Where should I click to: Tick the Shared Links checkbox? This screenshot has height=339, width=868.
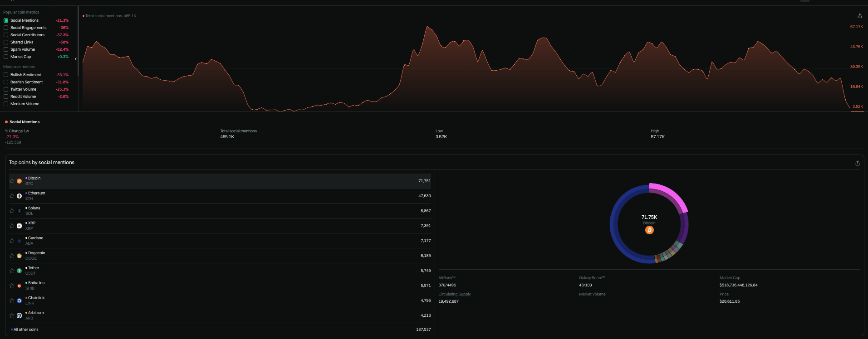tap(6, 42)
